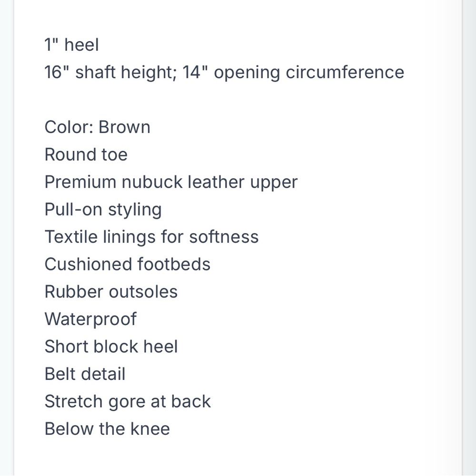Click the '1" heel' text line
Screen dimensions: 476x476
point(72,45)
